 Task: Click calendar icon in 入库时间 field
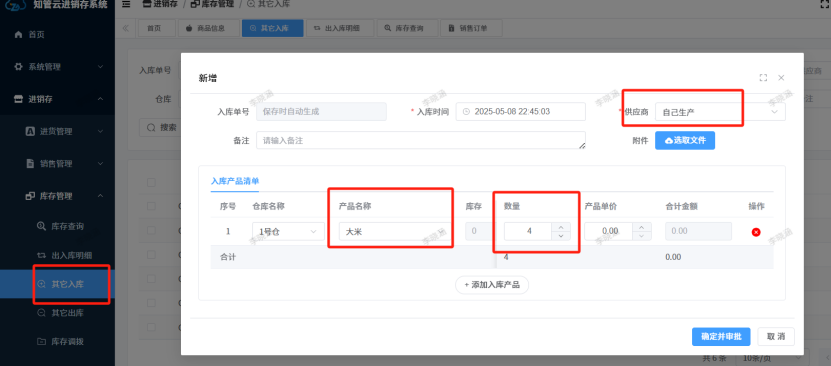466,112
